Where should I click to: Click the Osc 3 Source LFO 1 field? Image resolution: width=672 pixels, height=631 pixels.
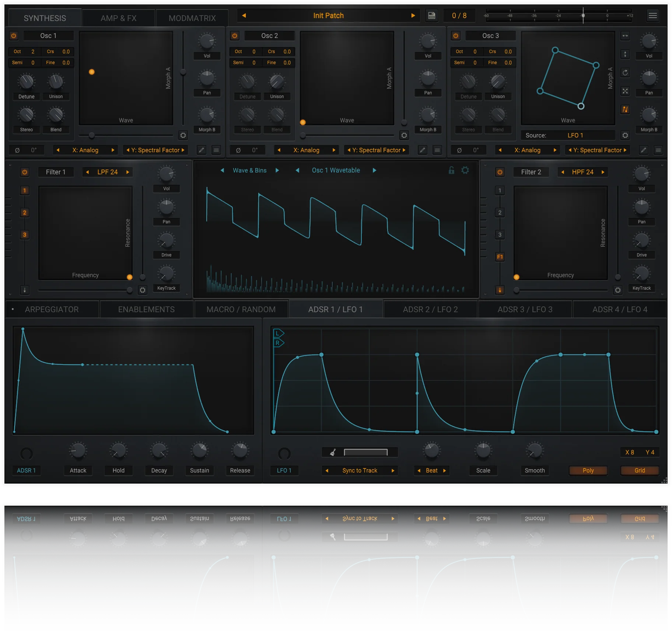pos(575,135)
